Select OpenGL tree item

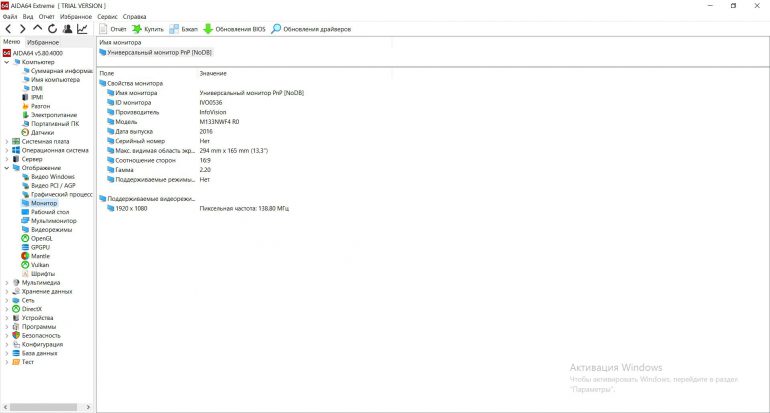(x=37, y=239)
